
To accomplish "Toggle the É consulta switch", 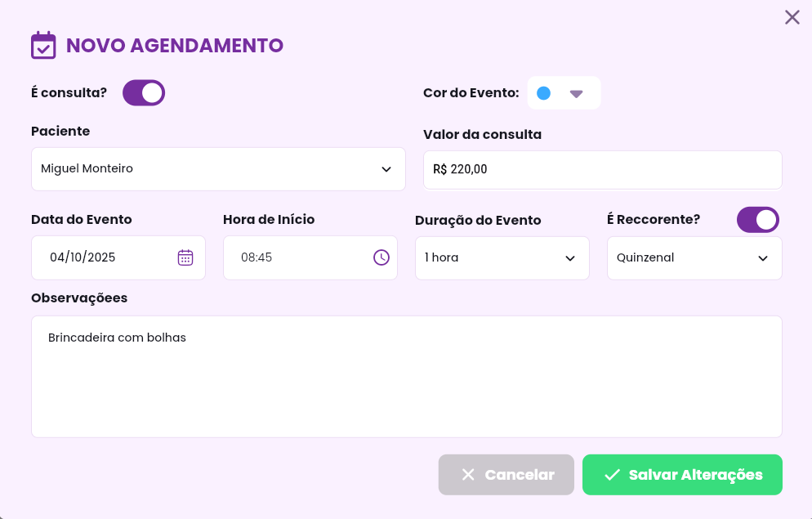I will [x=144, y=93].
